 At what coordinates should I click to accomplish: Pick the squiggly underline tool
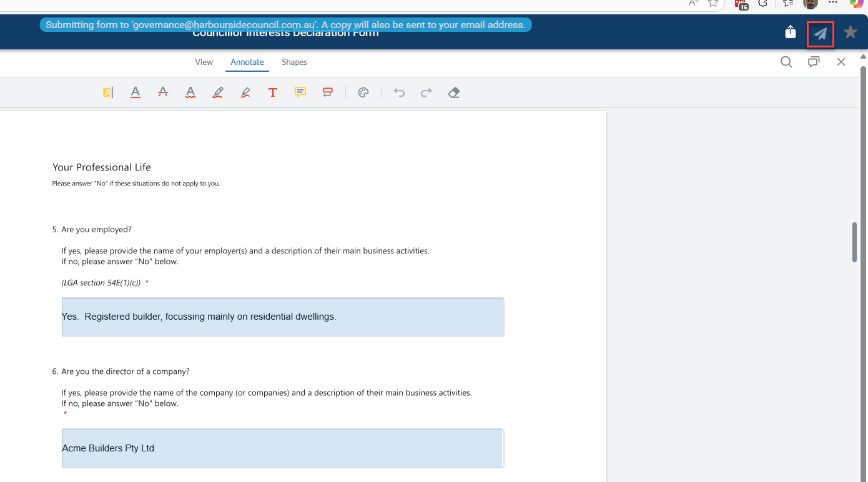[x=190, y=92]
